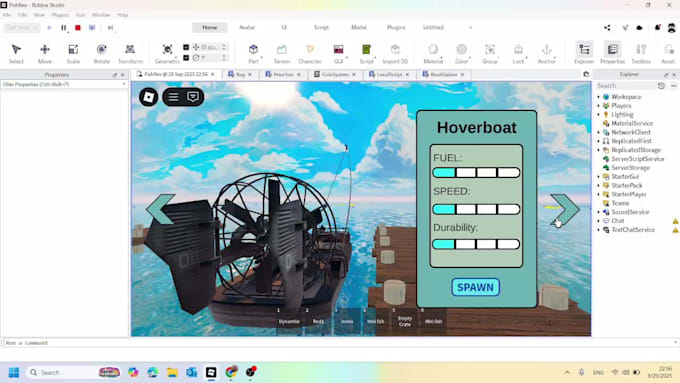The width and height of the screenshot is (680, 383).
Task: Expand the SoundService node
Action: pos(598,212)
